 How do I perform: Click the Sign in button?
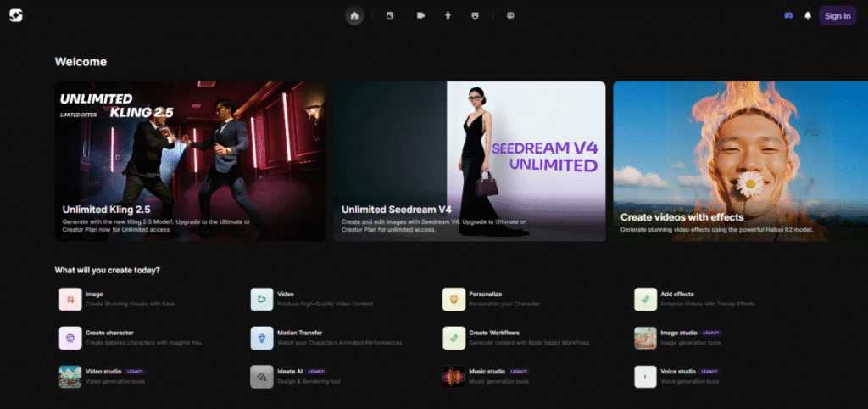tap(837, 15)
